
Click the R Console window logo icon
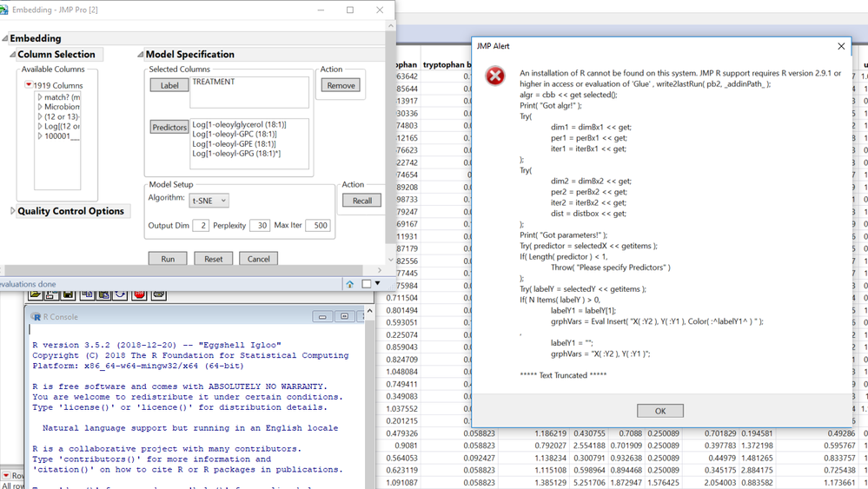tap(36, 317)
